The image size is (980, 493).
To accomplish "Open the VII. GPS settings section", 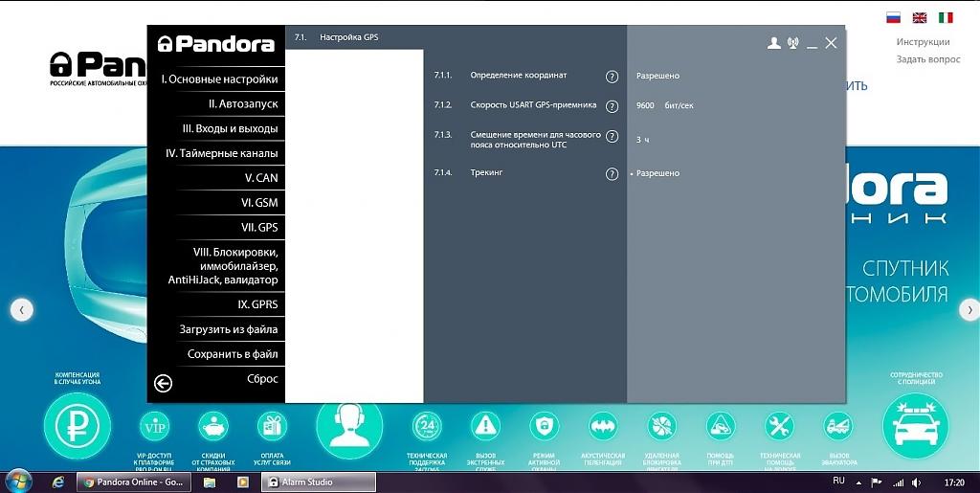I will (x=258, y=228).
